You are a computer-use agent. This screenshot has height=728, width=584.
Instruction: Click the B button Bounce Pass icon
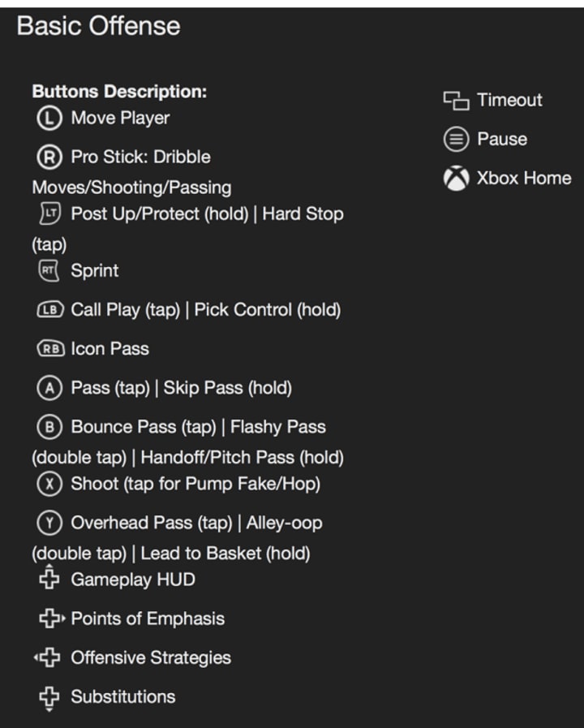click(49, 427)
